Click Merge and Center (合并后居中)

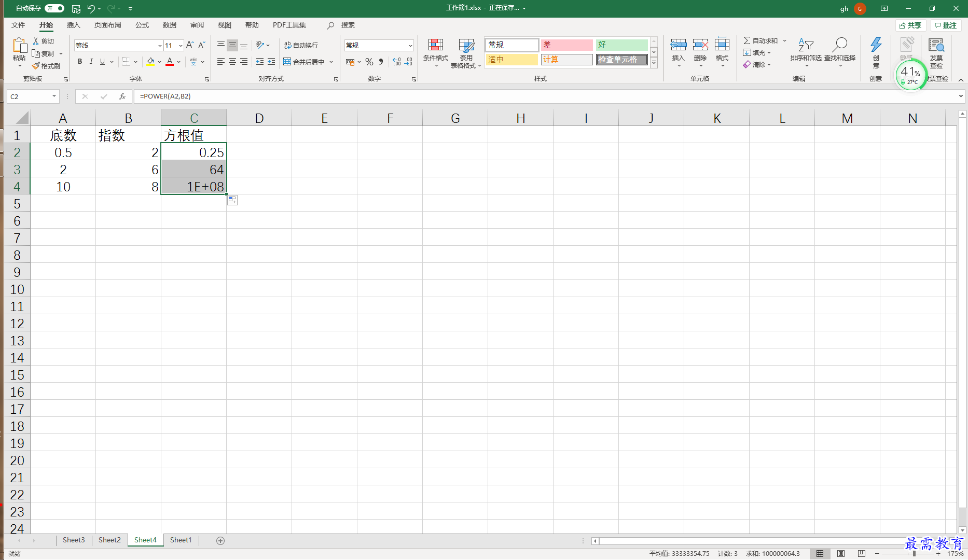(x=304, y=62)
